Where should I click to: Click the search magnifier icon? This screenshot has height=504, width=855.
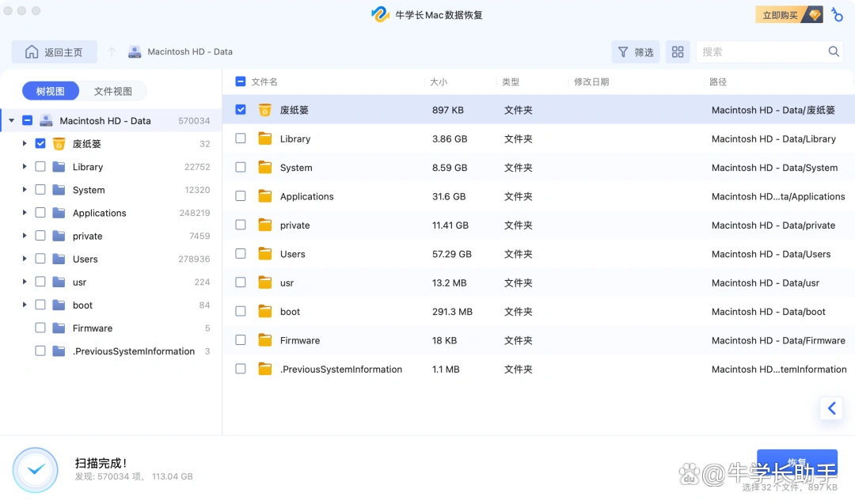tap(835, 51)
